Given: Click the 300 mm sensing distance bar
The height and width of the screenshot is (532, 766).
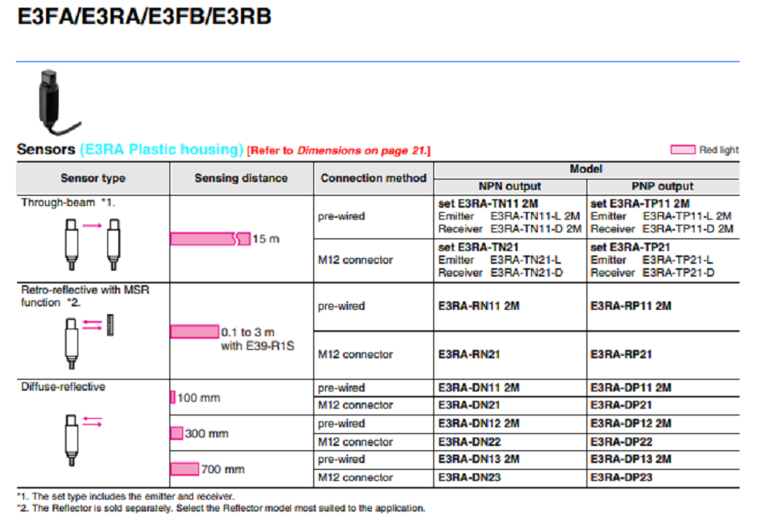Looking at the screenshot, I should point(176,432).
